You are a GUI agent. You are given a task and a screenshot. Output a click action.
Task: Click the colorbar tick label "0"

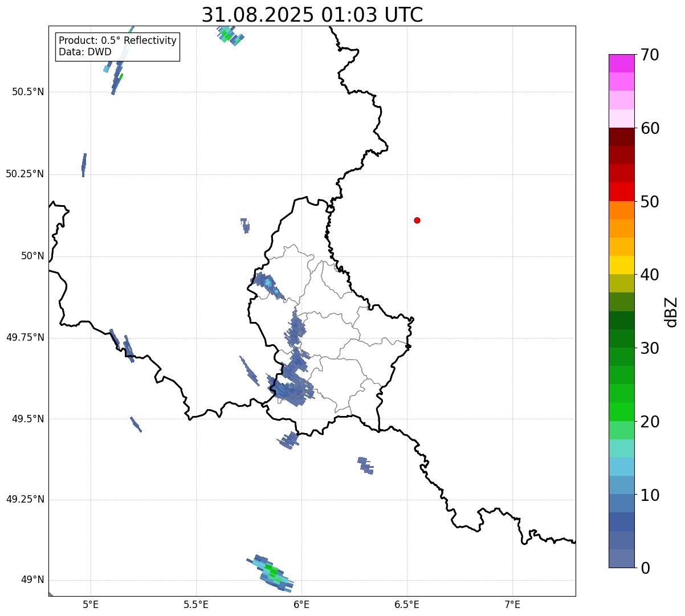tap(645, 568)
